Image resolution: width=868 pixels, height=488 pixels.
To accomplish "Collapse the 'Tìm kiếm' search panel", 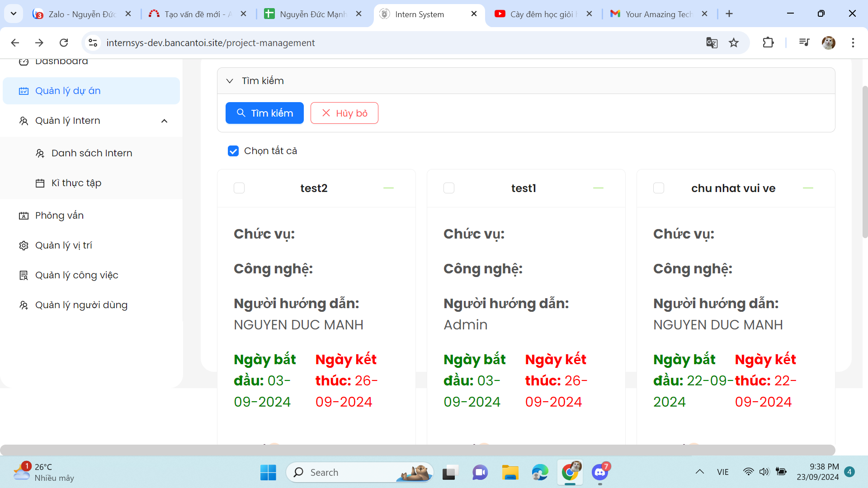I will [x=230, y=81].
